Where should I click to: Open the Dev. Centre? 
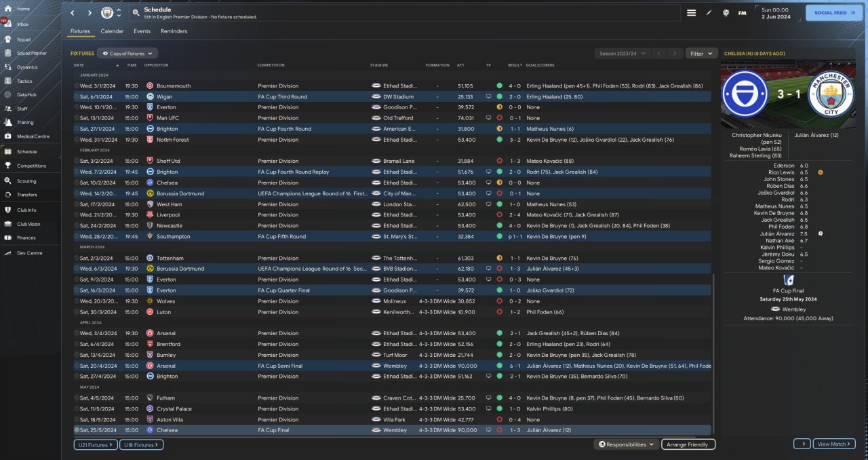(x=29, y=253)
